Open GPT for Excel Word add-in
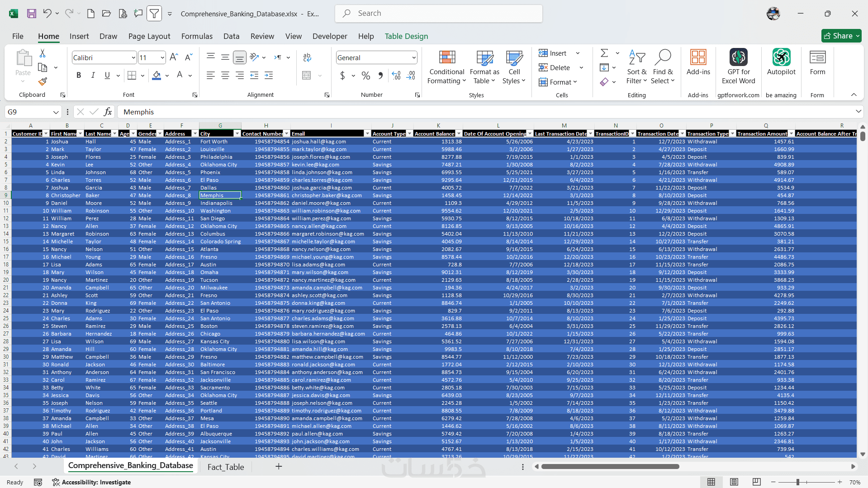Image resolution: width=868 pixels, height=488 pixels. click(x=739, y=66)
